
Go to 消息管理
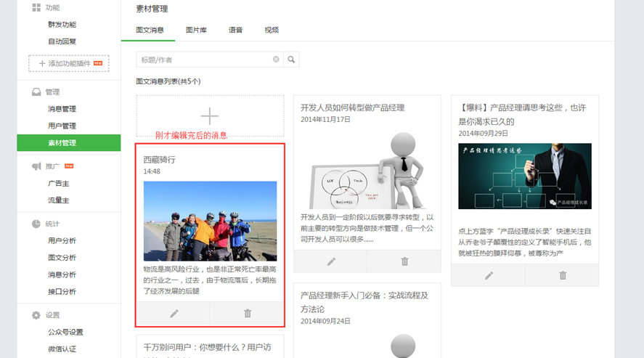[62, 109]
